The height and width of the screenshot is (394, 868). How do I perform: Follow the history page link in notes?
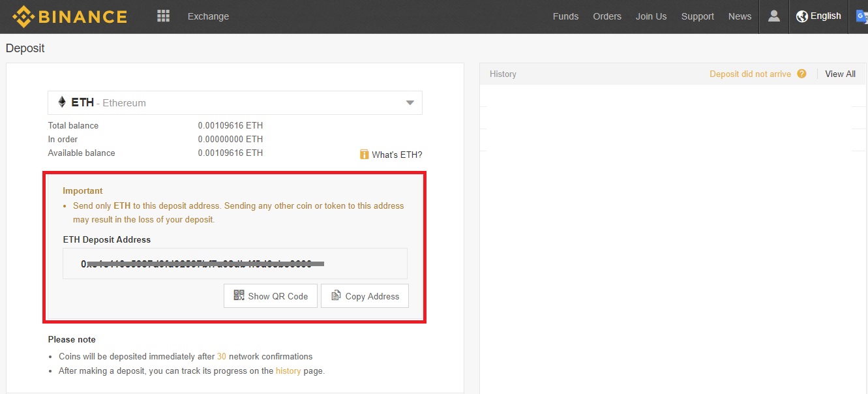point(288,371)
